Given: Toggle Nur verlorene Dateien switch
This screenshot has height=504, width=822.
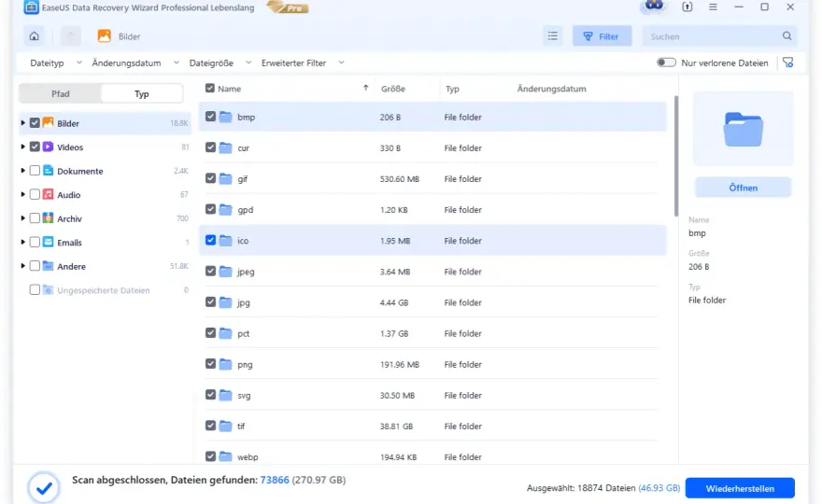Looking at the screenshot, I should point(666,63).
